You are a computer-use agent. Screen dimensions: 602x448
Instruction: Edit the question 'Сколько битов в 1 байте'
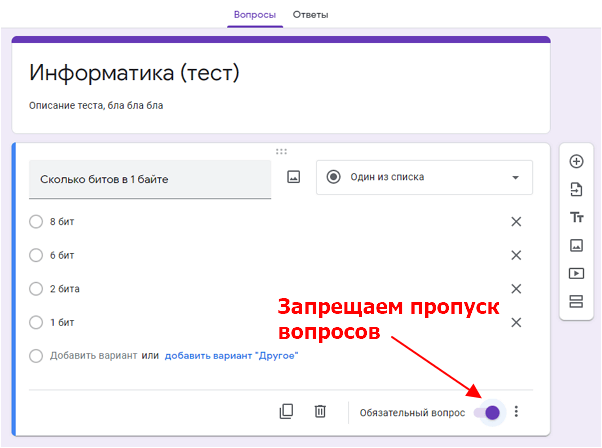pos(150,179)
